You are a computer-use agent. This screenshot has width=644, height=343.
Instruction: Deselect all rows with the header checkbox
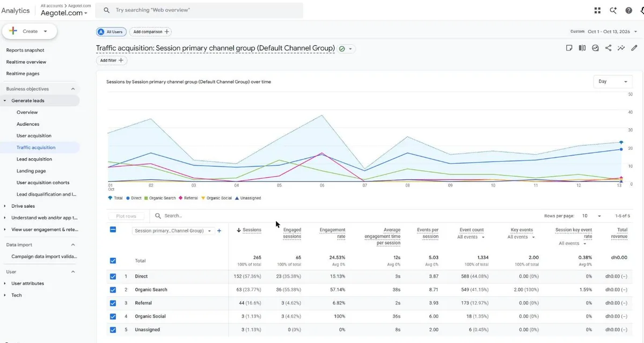[x=113, y=230]
